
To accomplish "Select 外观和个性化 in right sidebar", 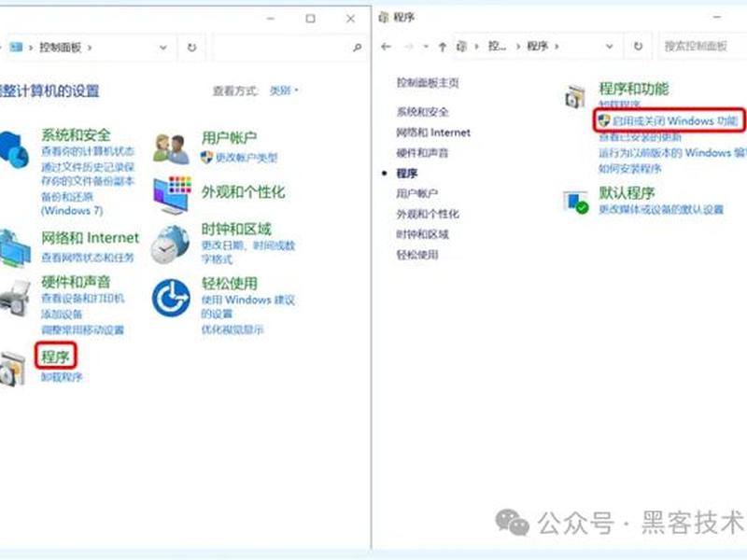I will click(428, 214).
